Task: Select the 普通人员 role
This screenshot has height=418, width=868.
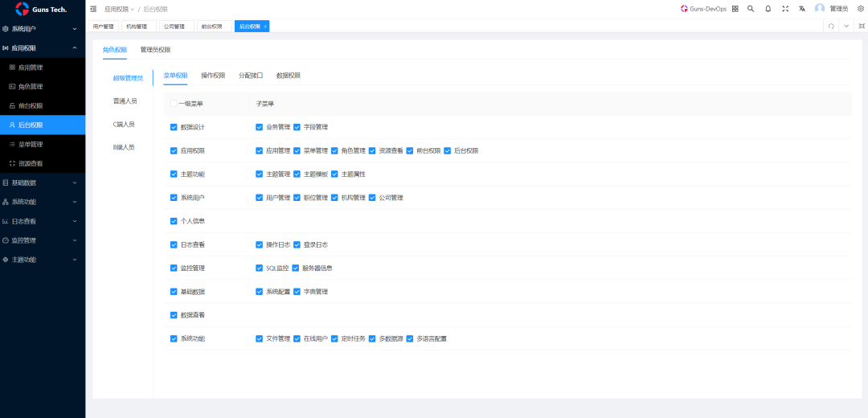Action: click(125, 101)
